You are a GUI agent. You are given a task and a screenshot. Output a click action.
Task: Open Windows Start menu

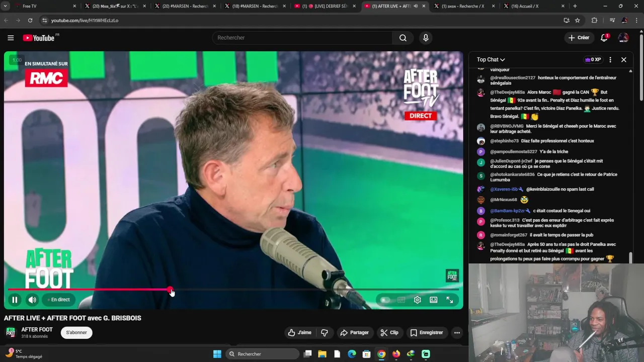(x=217, y=354)
